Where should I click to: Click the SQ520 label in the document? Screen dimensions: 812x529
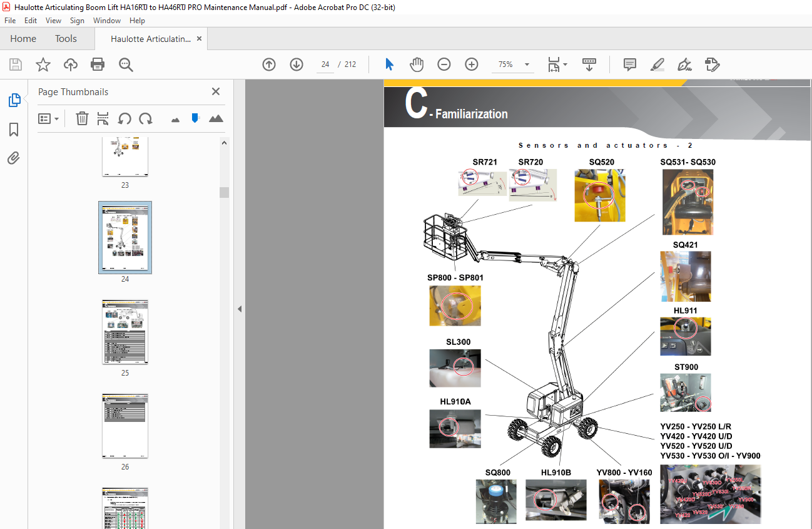(x=601, y=162)
